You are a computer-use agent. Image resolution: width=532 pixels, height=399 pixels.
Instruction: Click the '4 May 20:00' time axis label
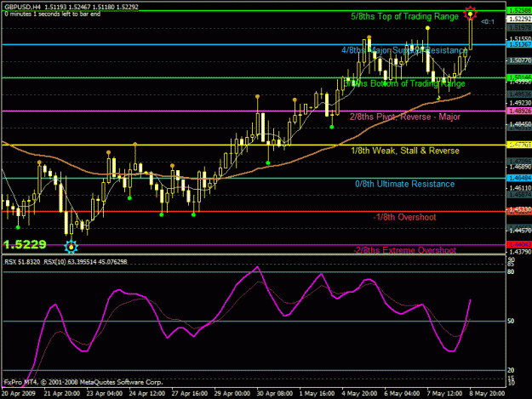pos(359,394)
